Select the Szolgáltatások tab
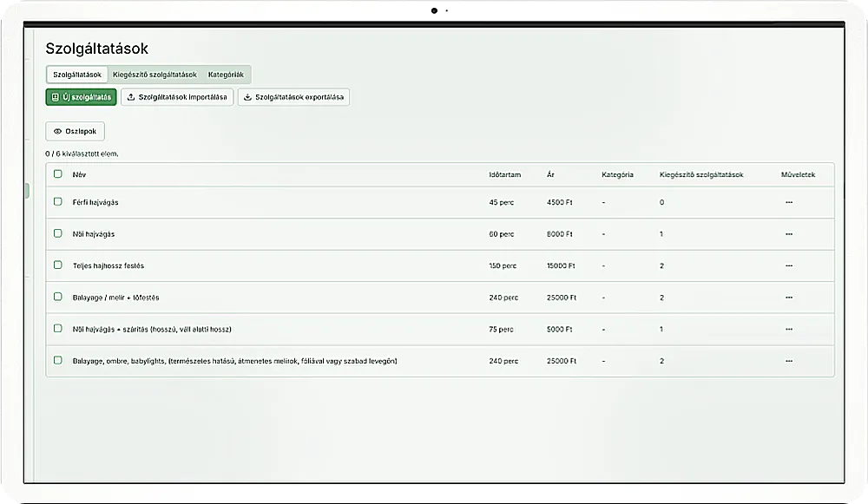The image size is (868, 504). (x=76, y=75)
